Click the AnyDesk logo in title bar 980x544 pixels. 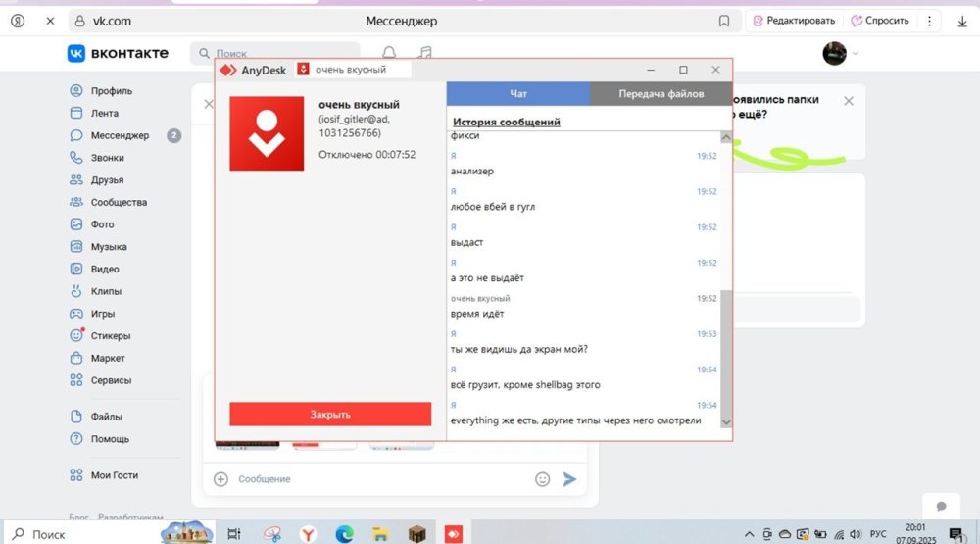click(253, 70)
